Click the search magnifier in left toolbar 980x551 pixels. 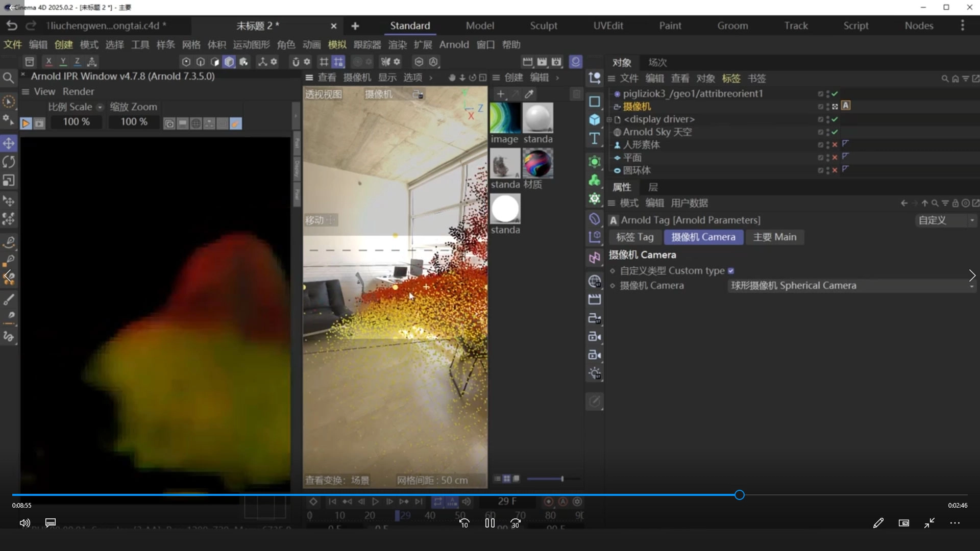point(8,78)
